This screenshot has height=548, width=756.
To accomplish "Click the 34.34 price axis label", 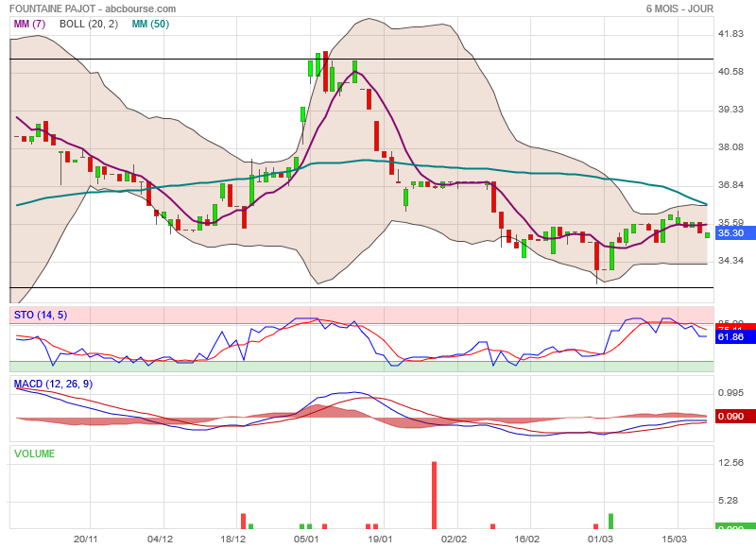I will point(730,261).
